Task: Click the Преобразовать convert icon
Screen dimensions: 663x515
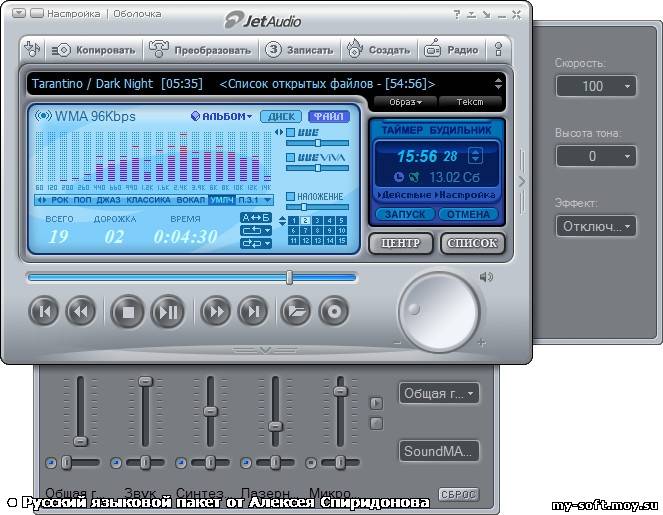Action: [158, 49]
